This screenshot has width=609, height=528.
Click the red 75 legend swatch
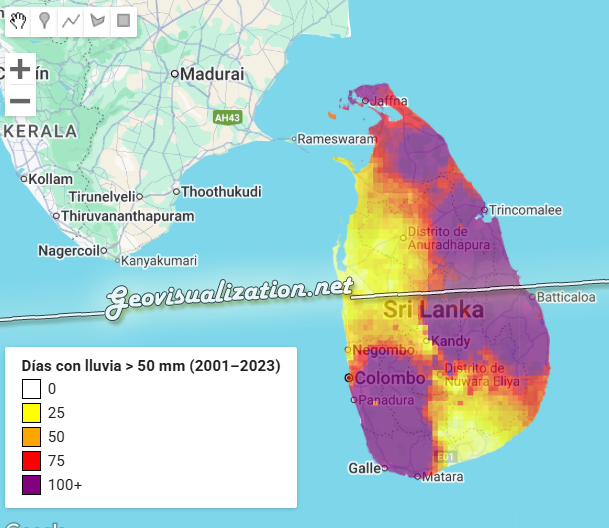(31, 461)
